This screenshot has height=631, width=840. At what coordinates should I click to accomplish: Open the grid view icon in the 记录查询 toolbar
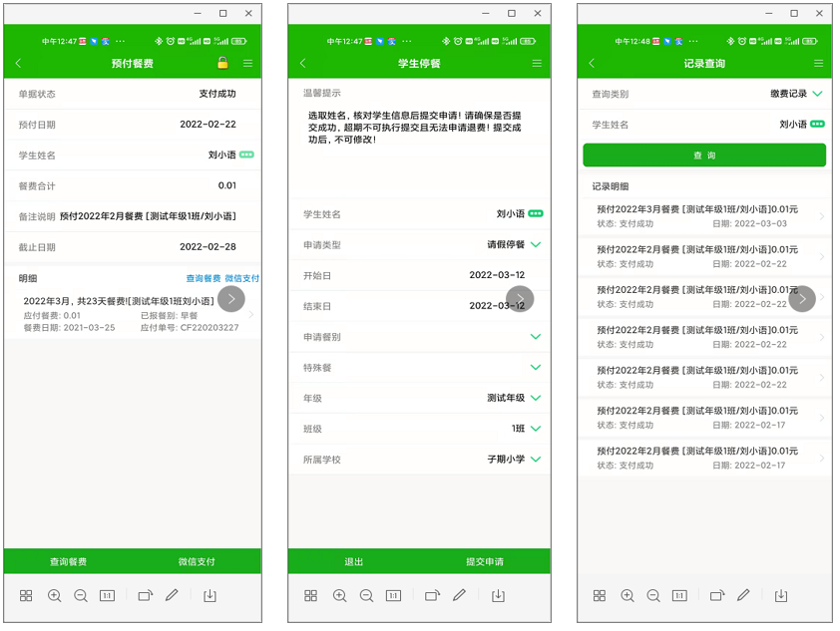(600, 596)
